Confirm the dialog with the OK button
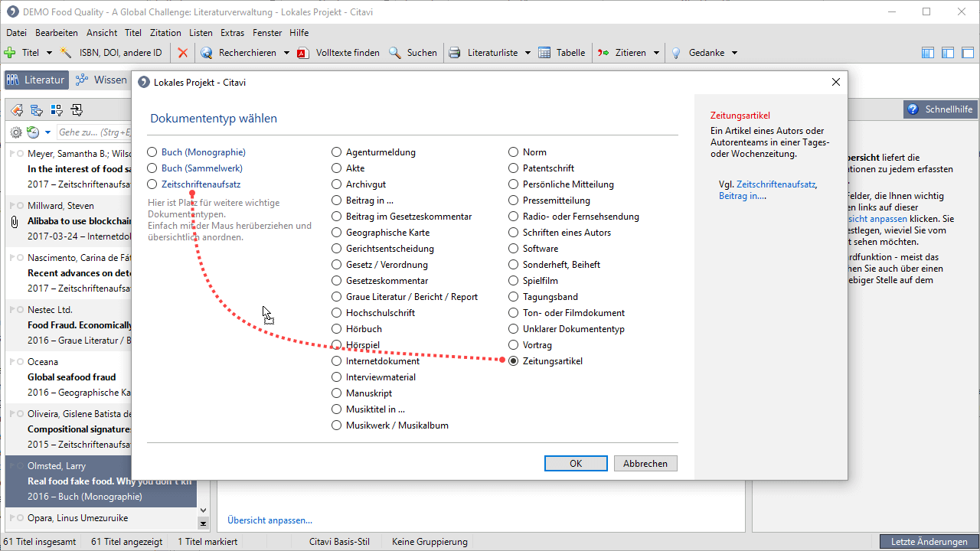 coord(576,464)
